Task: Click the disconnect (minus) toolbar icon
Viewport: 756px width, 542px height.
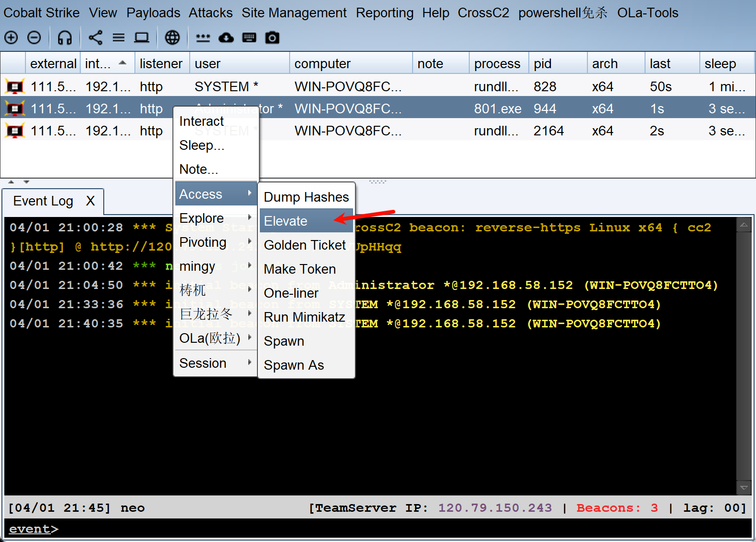Action: [x=34, y=37]
